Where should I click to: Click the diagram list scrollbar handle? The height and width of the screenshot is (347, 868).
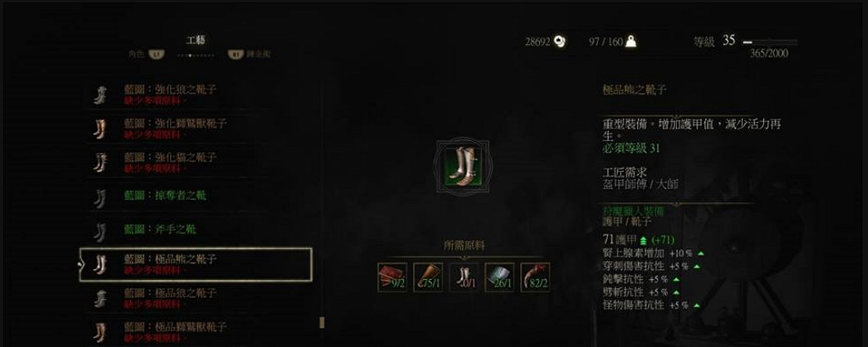point(322,322)
